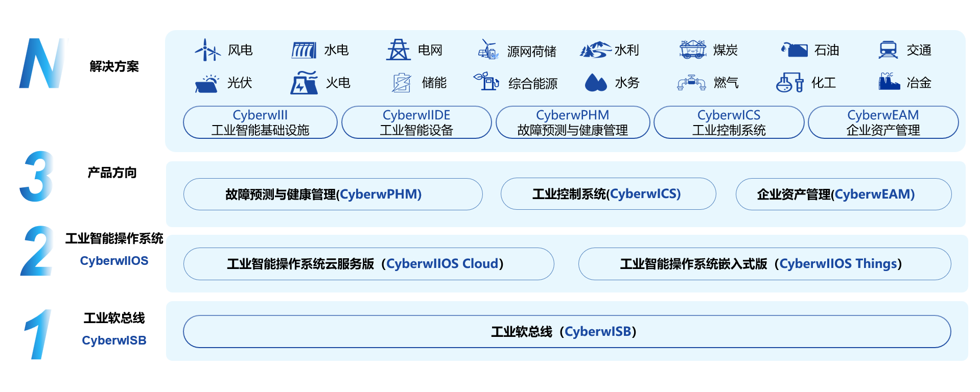Screen dimensions: 980x392
Task: Click the water affairs (水务) droplet icon
Action: point(596,82)
